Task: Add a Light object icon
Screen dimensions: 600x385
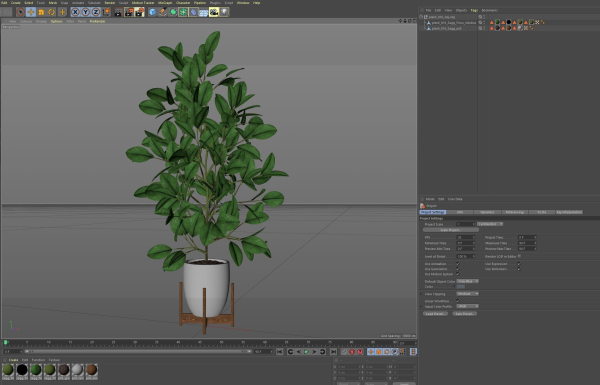Action: [224, 12]
